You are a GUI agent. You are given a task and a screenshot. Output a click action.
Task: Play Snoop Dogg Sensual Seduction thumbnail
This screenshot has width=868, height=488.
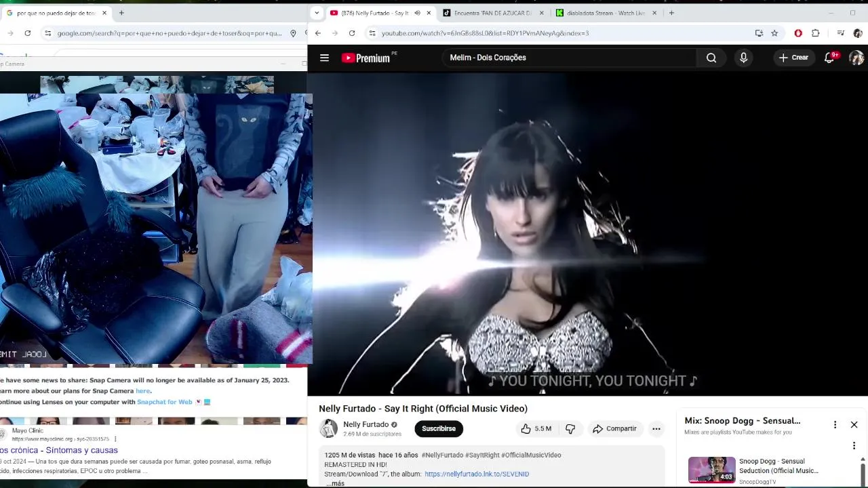(711, 469)
